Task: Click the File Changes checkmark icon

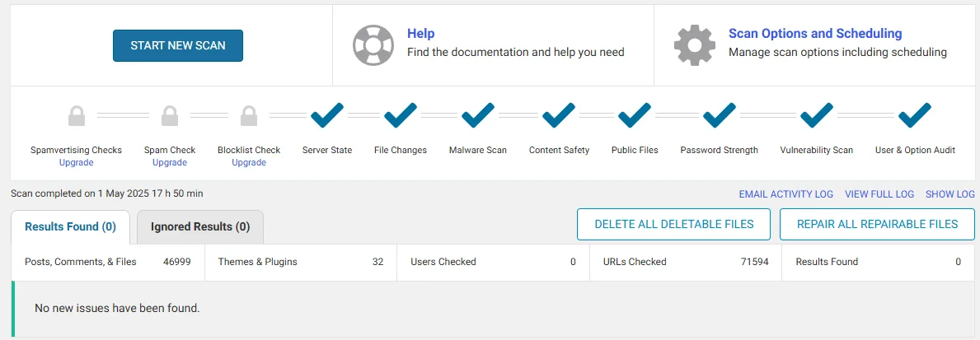Action: click(x=401, y=115)
